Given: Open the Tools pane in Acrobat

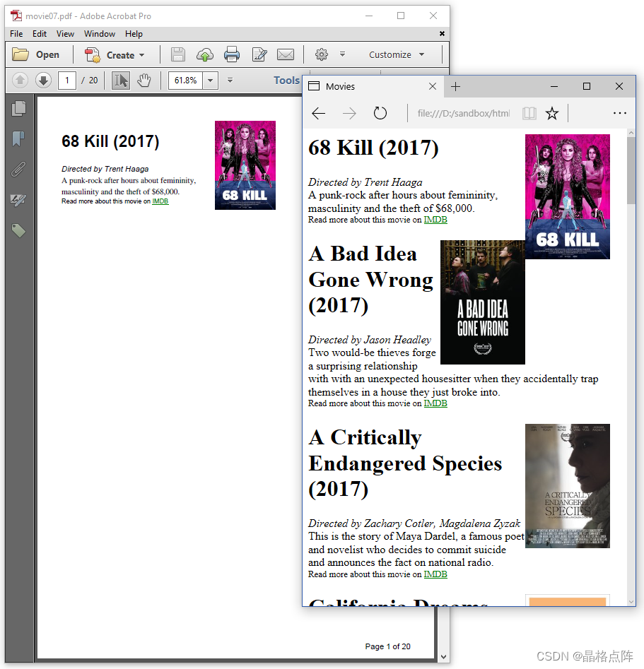Looking at the screenshot, I should point(286,81).
